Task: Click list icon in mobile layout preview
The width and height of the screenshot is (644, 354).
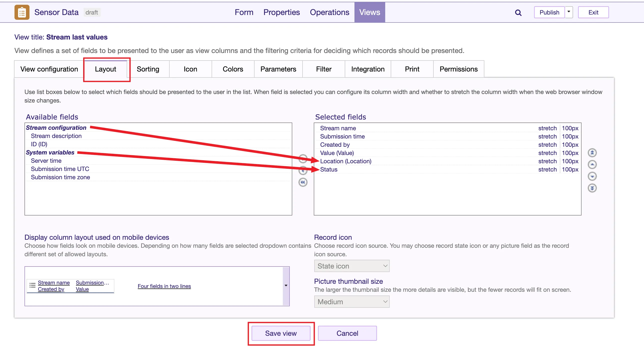Action: tap(32, 285)
